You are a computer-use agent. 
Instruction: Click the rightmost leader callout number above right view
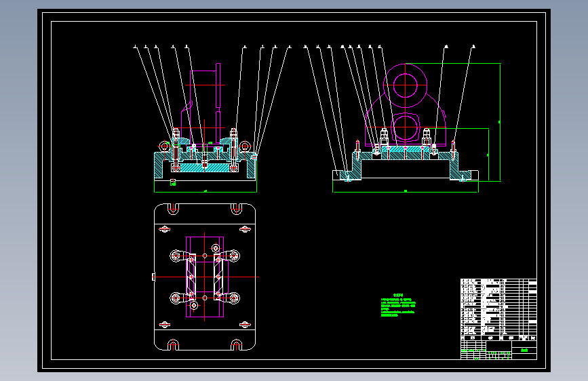click(473, 47)
